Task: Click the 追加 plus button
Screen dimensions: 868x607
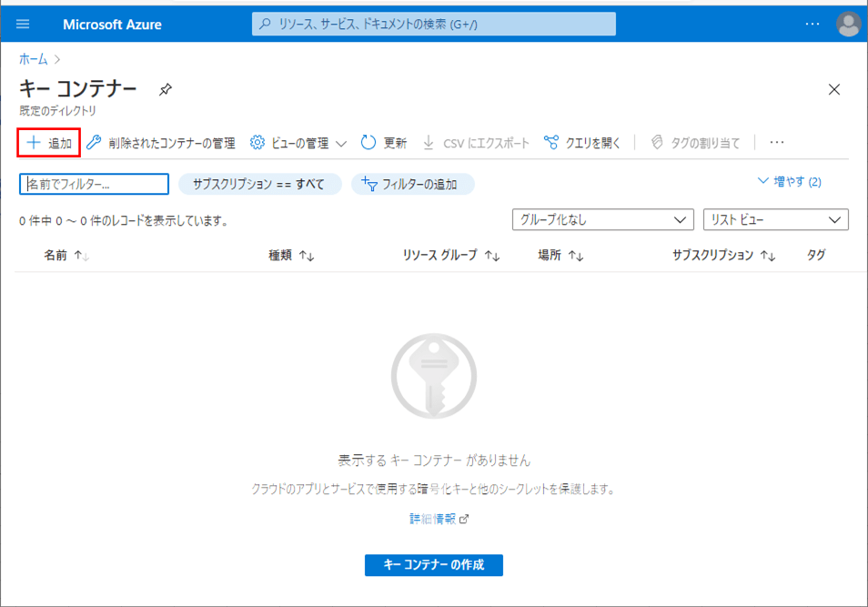Action: 49,143
